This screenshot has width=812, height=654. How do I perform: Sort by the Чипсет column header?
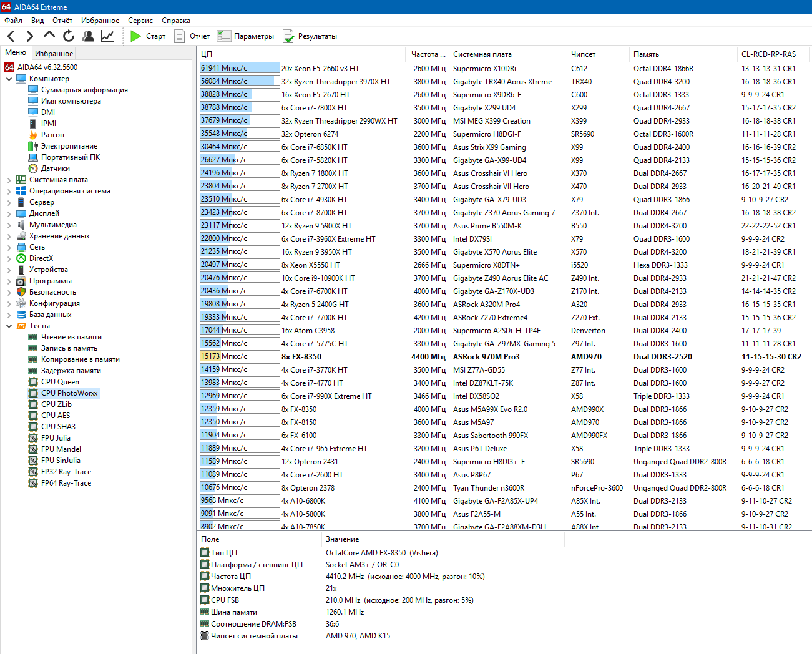(x=598, y=54)
